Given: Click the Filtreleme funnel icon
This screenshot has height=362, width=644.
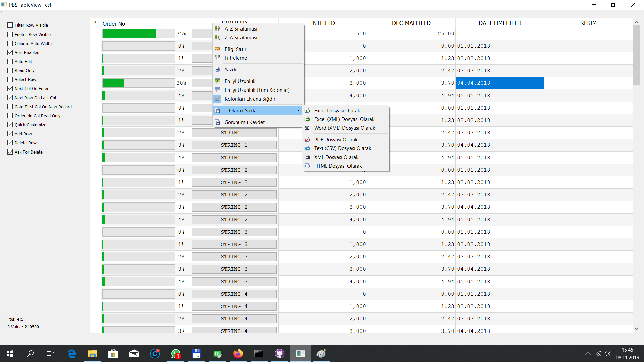Looking at the screenshot, I should point(217,58).
